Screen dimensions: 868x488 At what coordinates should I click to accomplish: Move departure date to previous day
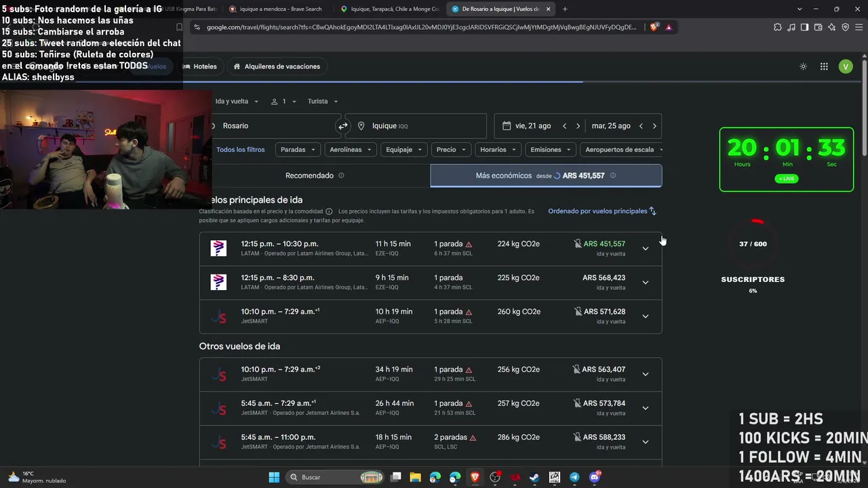pos(564,126)
